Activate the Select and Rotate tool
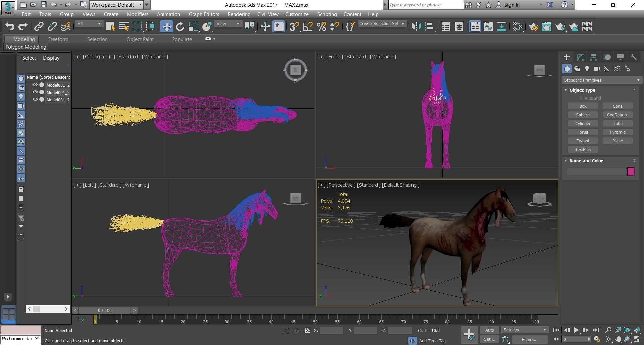Screen dimensions: 644x345 point(180,27)
